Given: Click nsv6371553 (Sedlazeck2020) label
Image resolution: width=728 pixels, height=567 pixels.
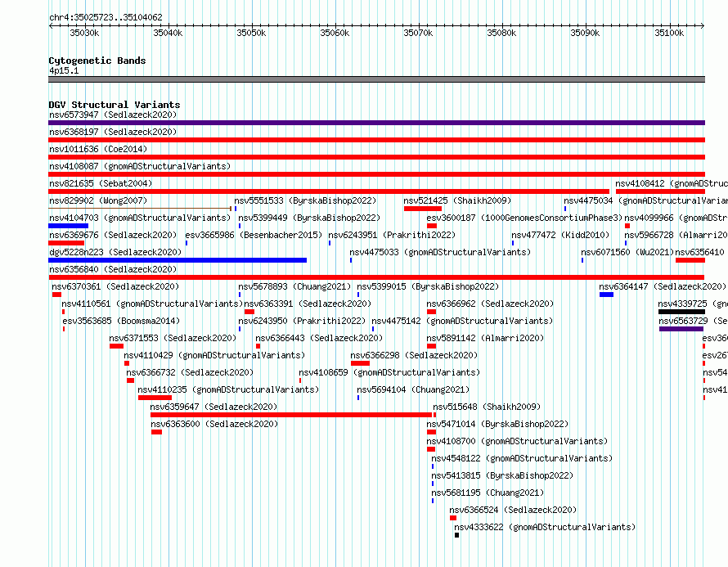Looking at the screenshot, I should pyautogui.click(x=173, y=338).
